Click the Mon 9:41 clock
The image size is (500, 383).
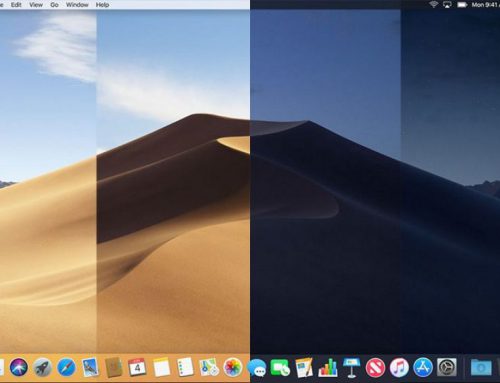[485, 5]
